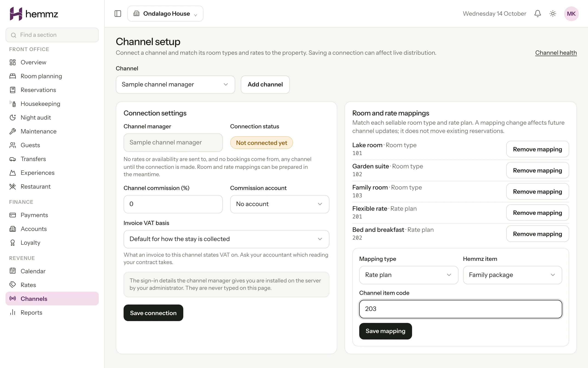588x368 pixels.
Task: Click the Calendar icon in Revenue
Action: [x=13, y=271]
